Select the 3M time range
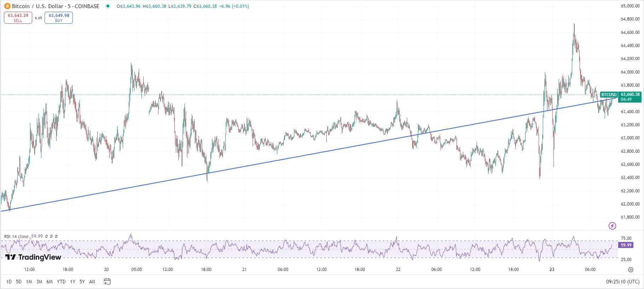644x289 pixels. click(x=39, y=282)
